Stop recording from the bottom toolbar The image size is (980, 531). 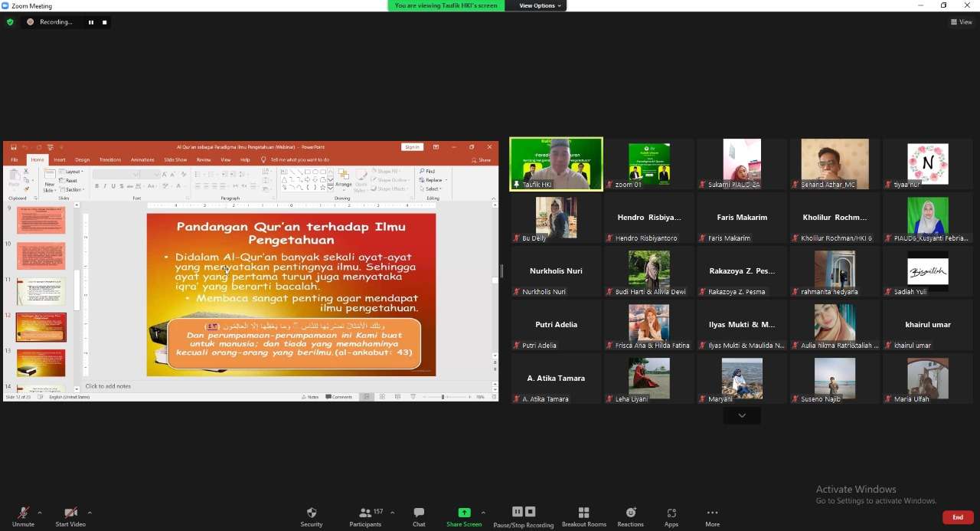[x=530, y=512]
